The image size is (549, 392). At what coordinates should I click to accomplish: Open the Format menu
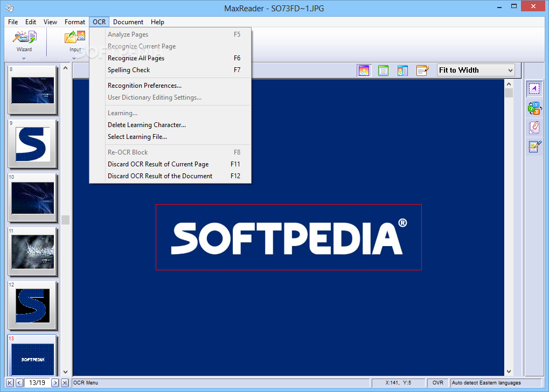75,22
